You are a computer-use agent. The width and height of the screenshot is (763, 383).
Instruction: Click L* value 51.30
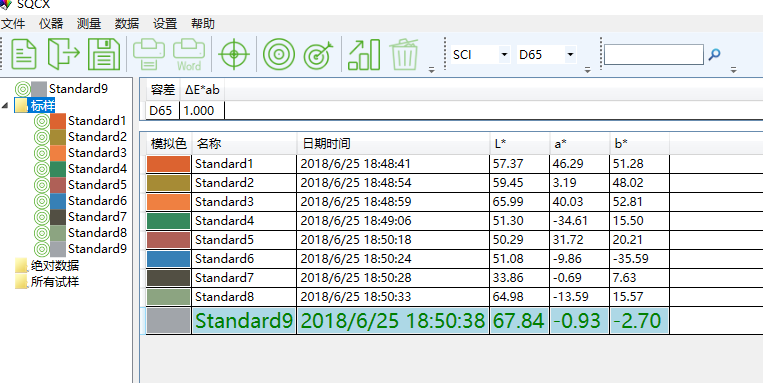pos(520,221)
